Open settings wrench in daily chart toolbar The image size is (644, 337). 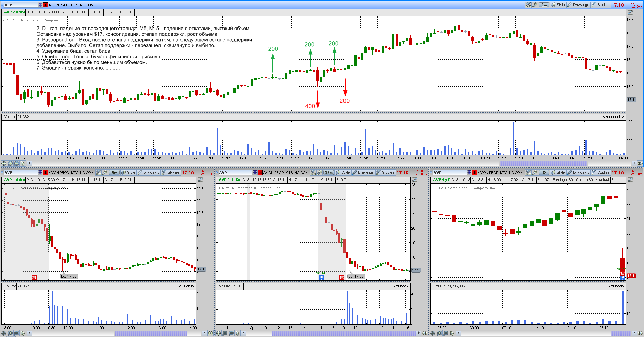[x=535, y=172]
